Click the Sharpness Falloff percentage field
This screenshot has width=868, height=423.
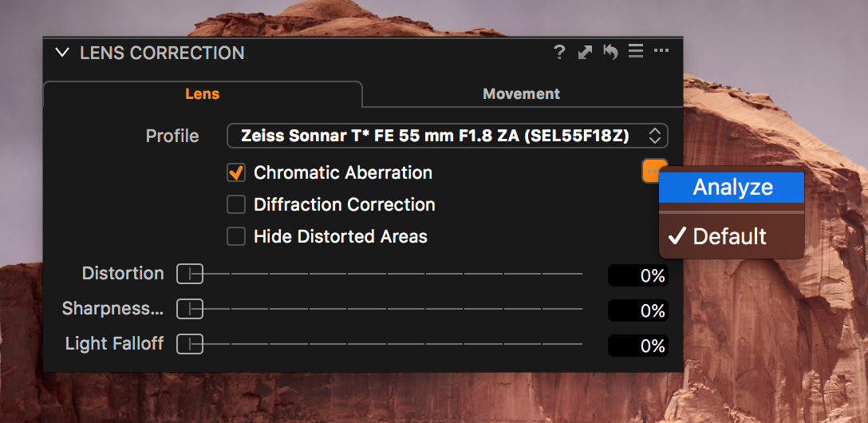(x=637, y=310)
